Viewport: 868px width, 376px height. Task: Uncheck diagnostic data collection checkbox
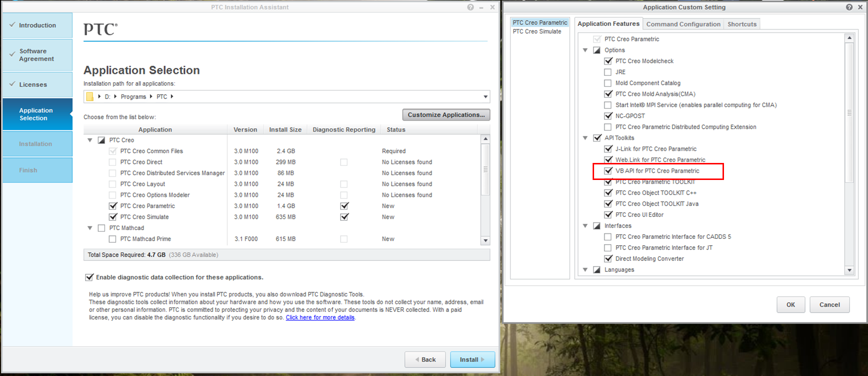click(x=89, y=277)
